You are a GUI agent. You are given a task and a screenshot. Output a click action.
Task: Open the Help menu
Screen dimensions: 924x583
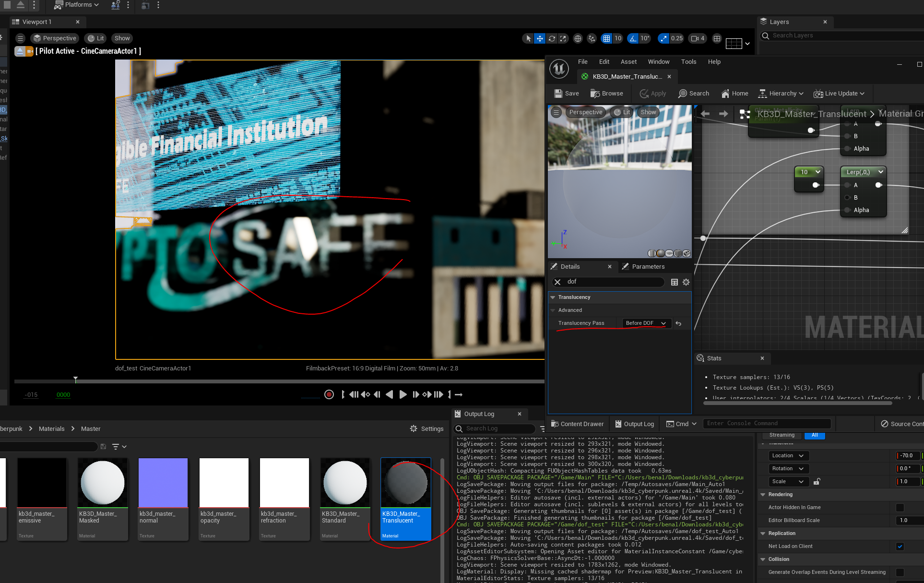click(x=714, y=62)
